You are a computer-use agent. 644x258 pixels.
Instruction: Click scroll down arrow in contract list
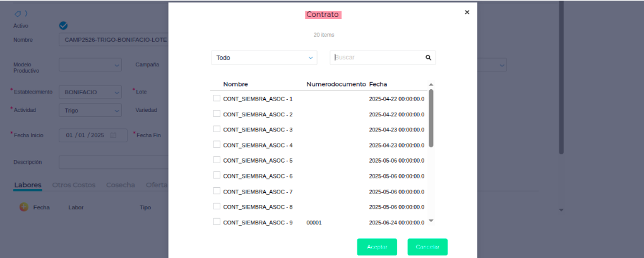point(431,221)
